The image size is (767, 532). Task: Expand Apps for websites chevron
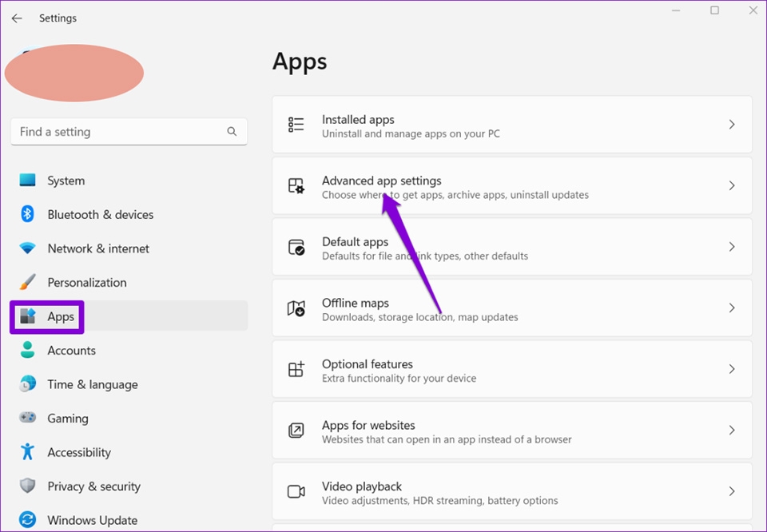[x=732, y=431]
